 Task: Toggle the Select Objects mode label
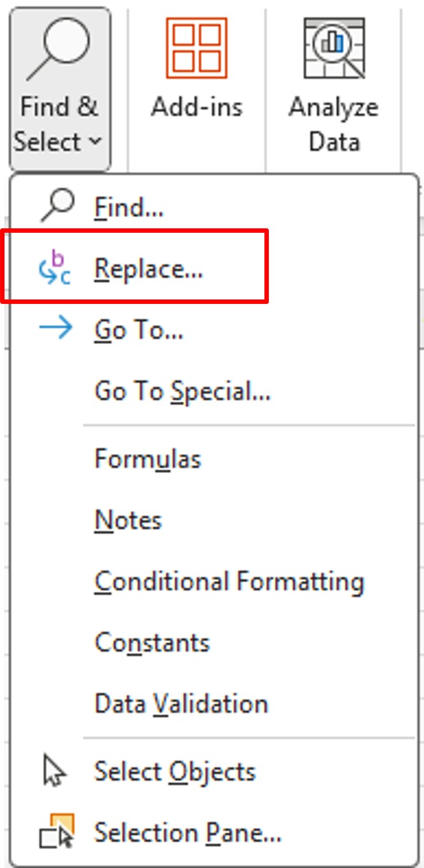click(x=175, y=772)
